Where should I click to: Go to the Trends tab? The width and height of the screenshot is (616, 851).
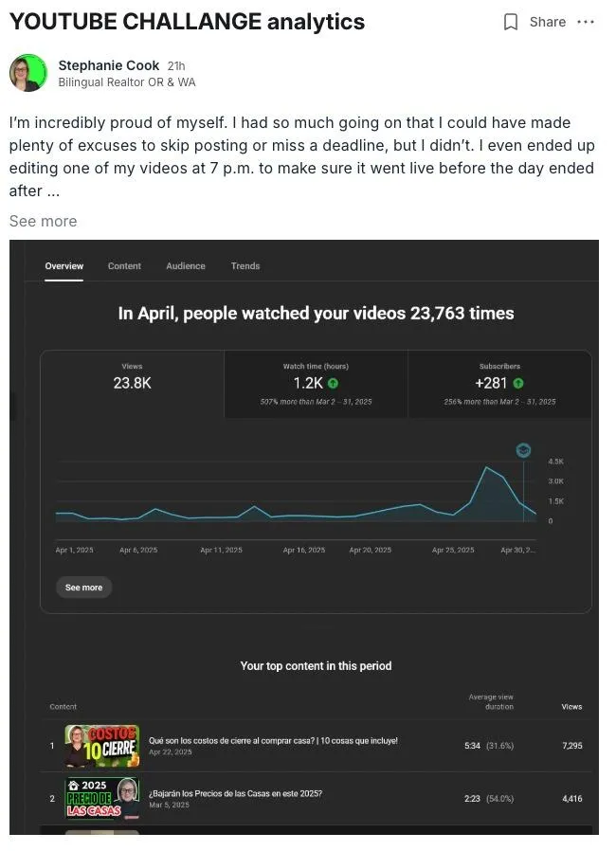pos(245,266)
